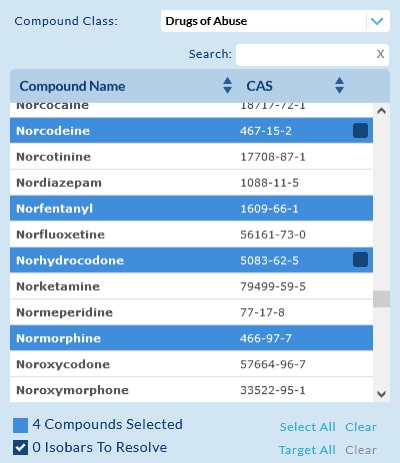Viewport: 400px width, 463px height.
Task: Click CAS number 1609-66-1
Action: (x=269, y=209)
